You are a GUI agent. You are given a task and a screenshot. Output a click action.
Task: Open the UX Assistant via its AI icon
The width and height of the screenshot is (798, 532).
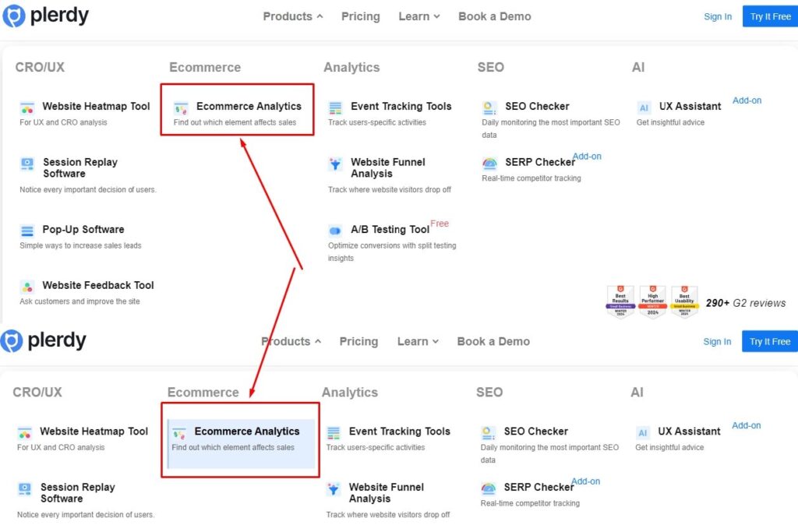point(643,106)
